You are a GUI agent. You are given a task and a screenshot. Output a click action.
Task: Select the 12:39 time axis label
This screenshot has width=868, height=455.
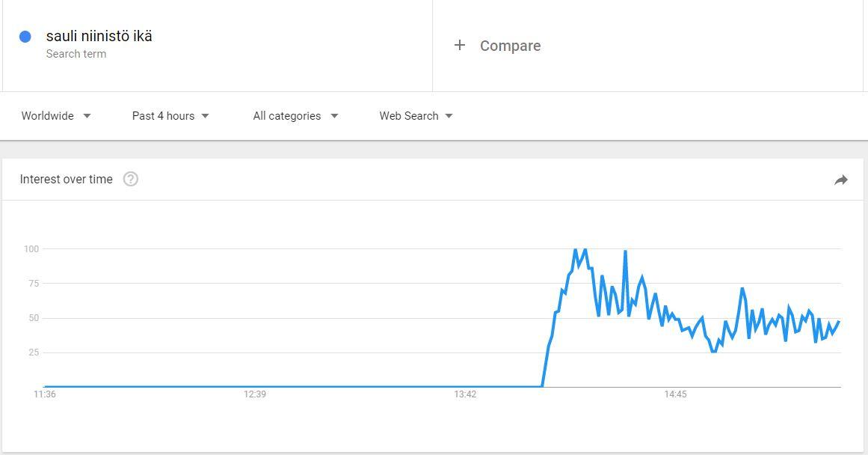[255, 394]
